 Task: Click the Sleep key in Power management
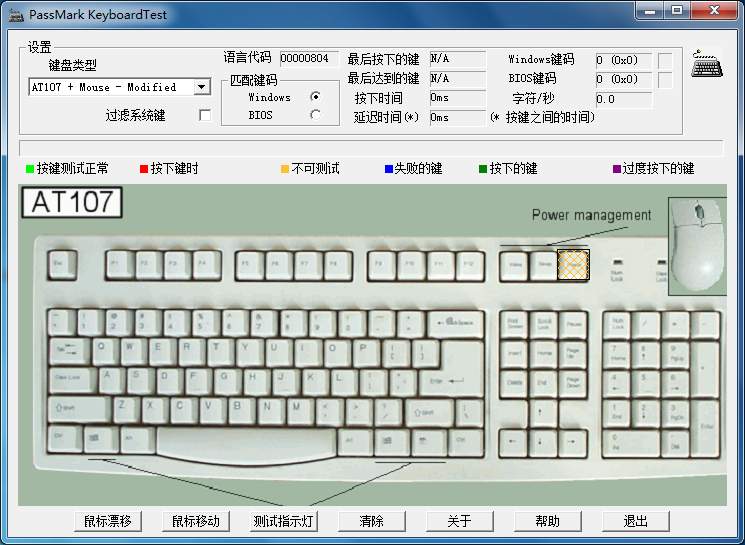click(x=543, y=266)
